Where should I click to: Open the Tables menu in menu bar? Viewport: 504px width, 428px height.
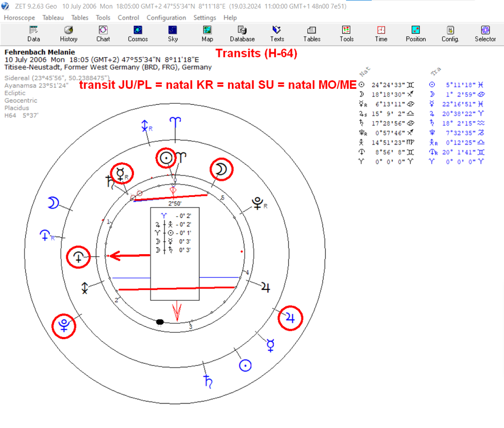point(80,18)
